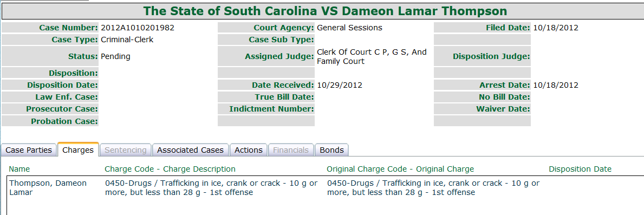Click the Original Charge Code column header
The width and height of the screenshot is (644, 215).
400,169
